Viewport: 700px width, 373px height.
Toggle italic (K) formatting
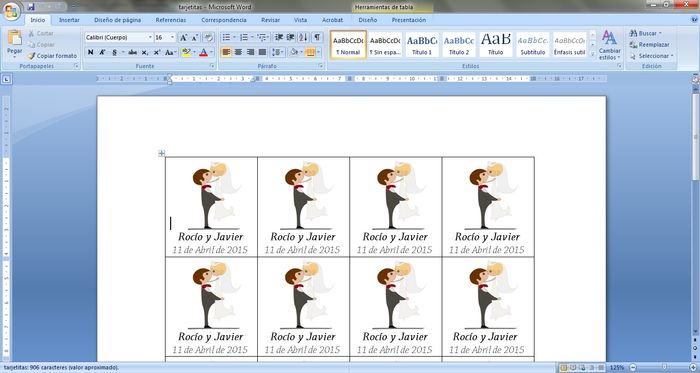click(102, 52)
